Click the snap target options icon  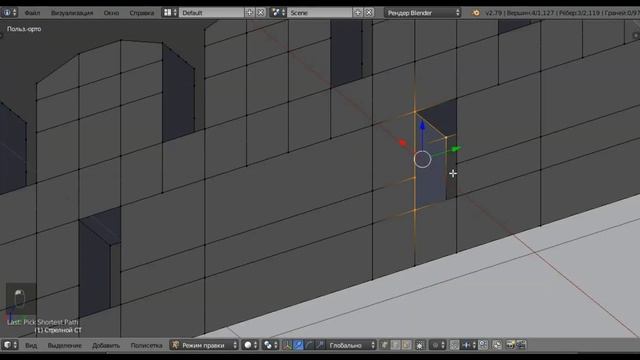483,345
